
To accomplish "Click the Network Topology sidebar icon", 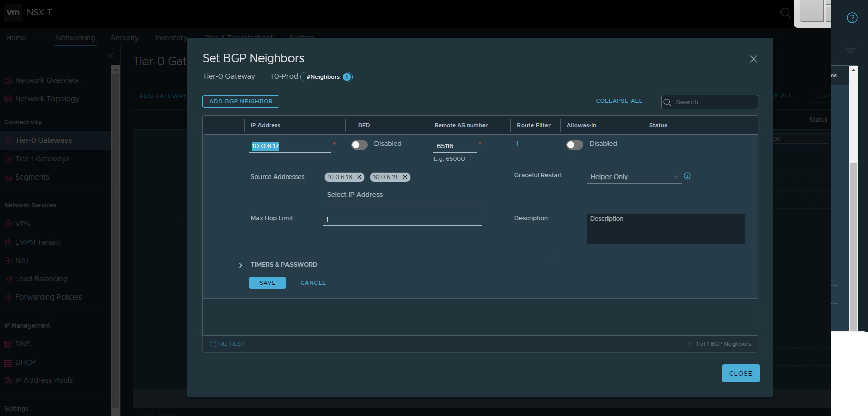I will pyautogui.click(x=8, y=99).
